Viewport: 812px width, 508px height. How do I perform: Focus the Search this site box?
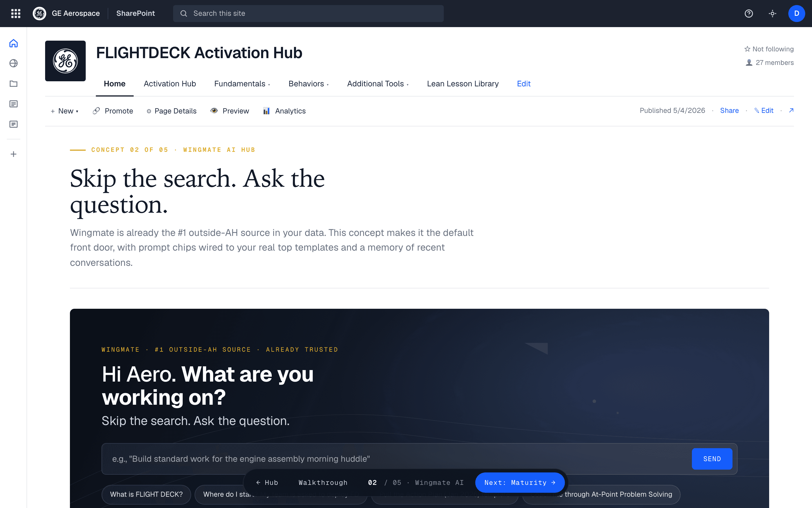[x=308, y=14]
